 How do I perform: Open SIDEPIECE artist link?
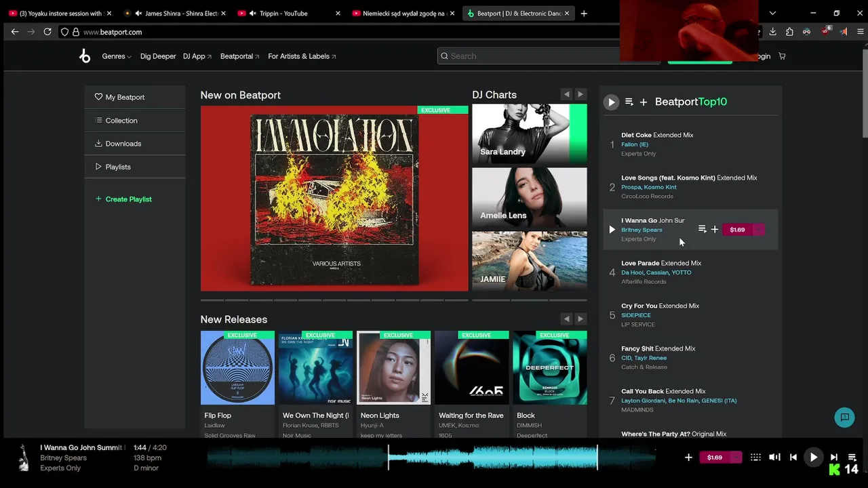636,315
